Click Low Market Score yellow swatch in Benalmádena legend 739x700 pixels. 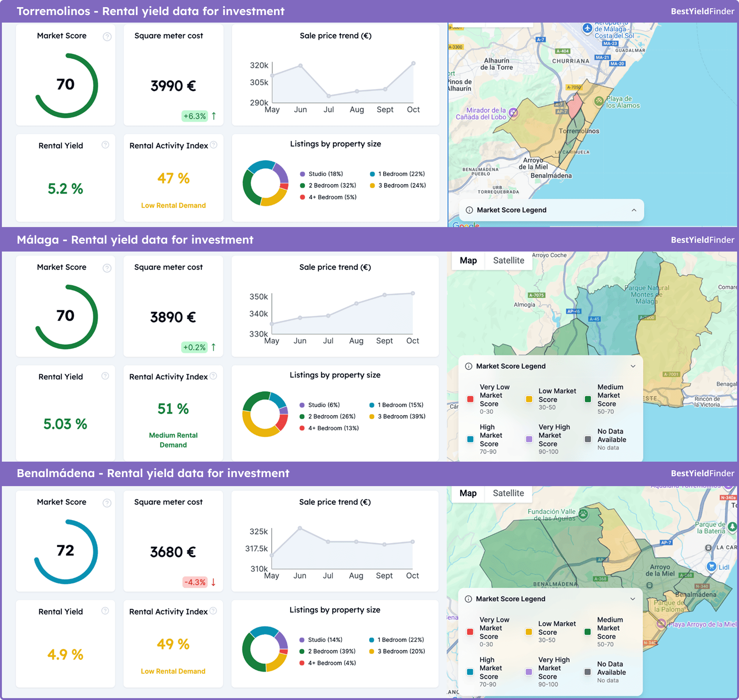(529, 632)
